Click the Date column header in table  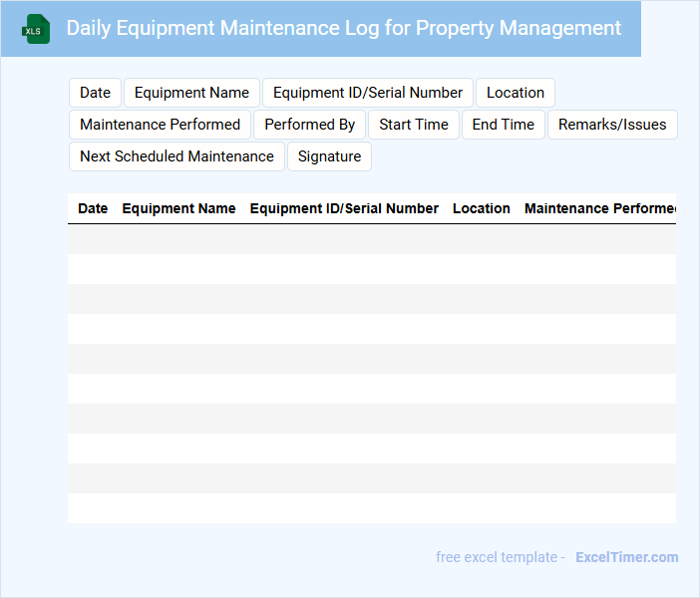click(x=93, y=208)
